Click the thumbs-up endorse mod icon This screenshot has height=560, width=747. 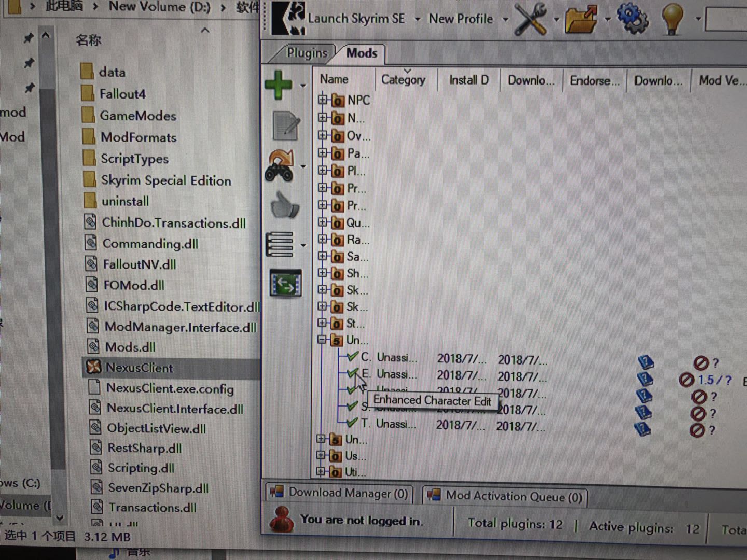point(285,205)
